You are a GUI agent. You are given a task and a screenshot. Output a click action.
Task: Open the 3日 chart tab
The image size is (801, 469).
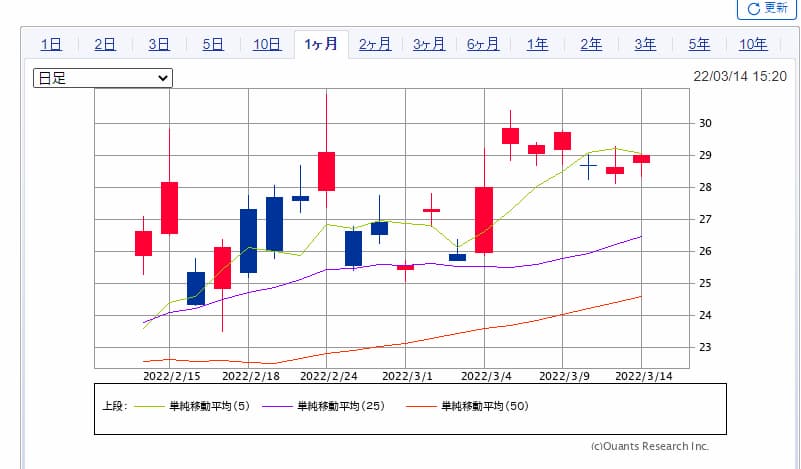pos(159,44)
